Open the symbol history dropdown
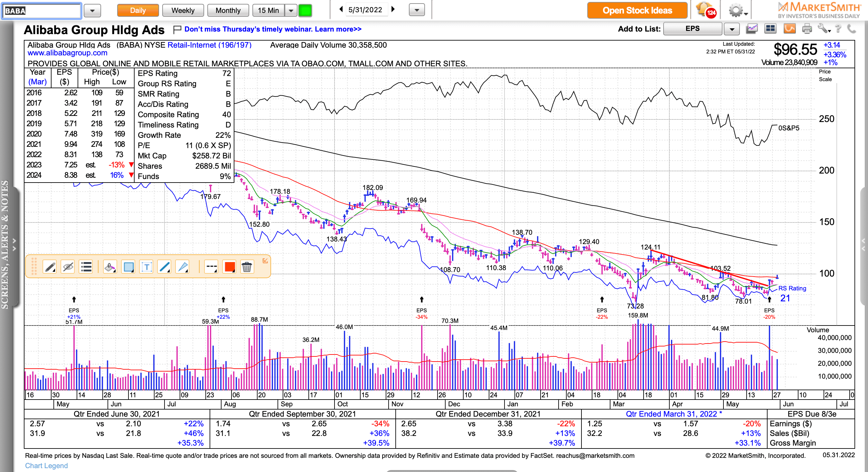This screenshot has height=472, width=868. [x=92, y=11]
